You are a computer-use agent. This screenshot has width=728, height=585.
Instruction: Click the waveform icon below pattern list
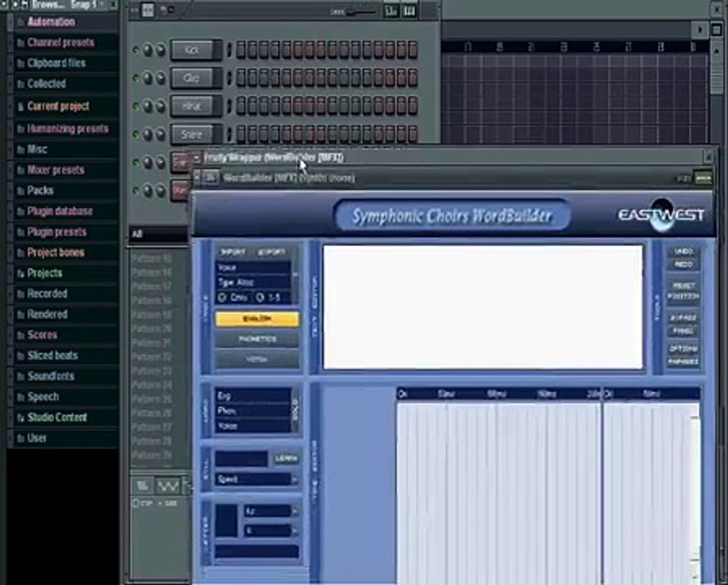[168, 486]
